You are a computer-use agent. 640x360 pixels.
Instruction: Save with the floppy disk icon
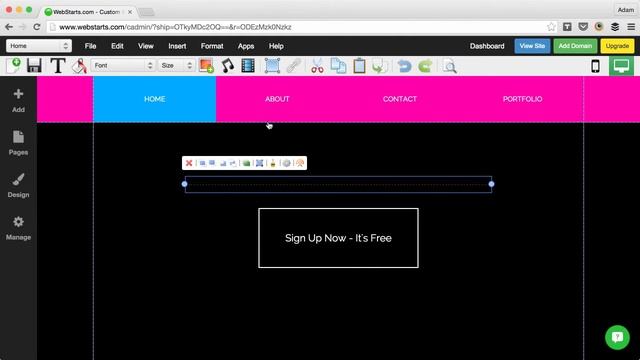pos(34,66)
